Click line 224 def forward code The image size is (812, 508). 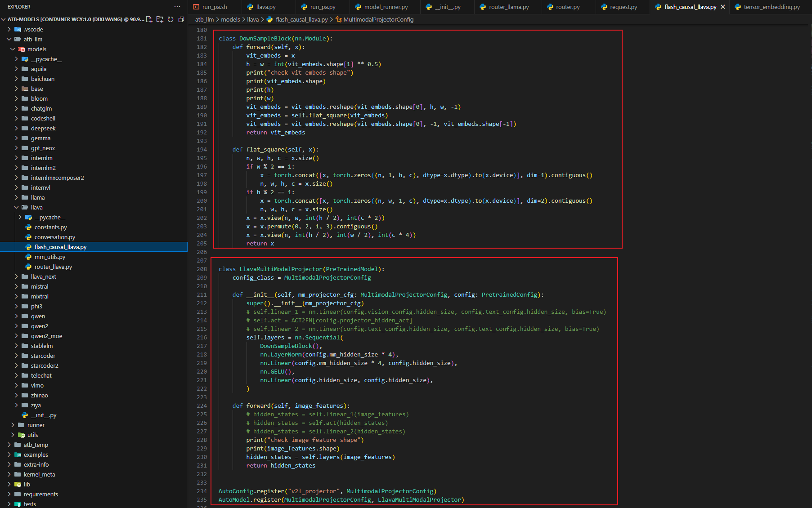point(291,406)
